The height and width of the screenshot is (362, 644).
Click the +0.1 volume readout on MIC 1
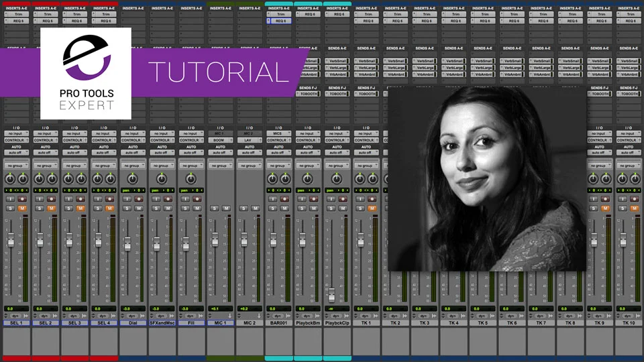pyautogui.click(x=221, y=308)
